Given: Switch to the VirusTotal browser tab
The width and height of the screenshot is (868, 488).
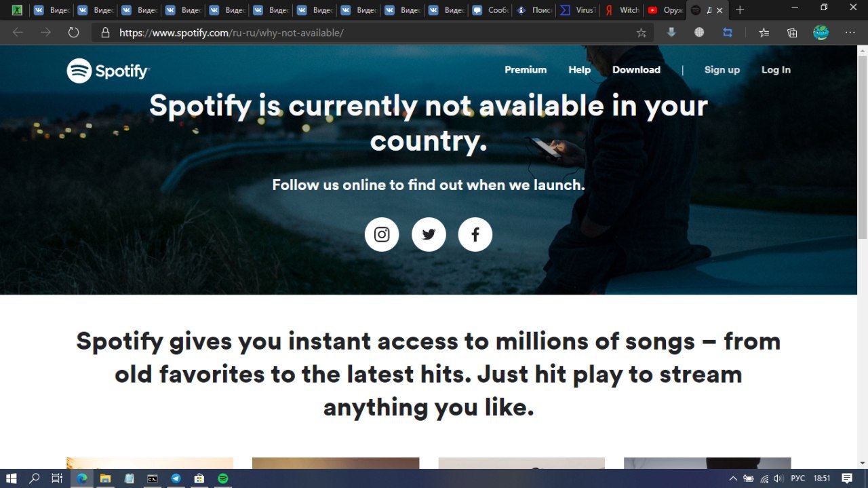Looking at the screenshot, I should [x=578, y=10].
